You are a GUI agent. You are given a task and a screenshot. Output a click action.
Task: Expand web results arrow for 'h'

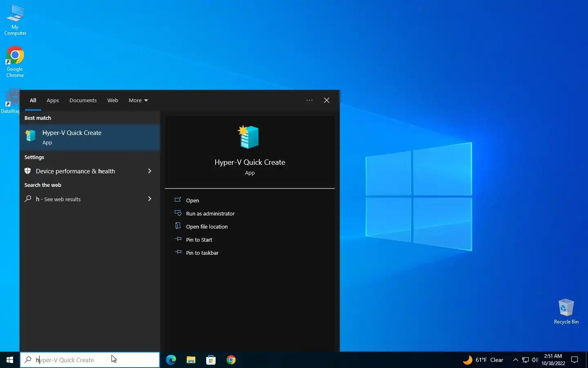click(149, 199)
